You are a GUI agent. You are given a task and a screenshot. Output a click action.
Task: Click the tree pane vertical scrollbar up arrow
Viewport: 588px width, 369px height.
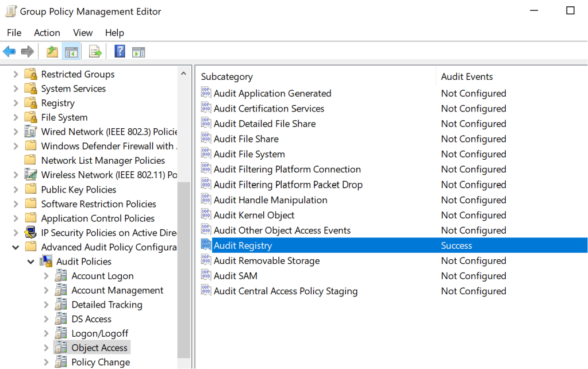183,74
